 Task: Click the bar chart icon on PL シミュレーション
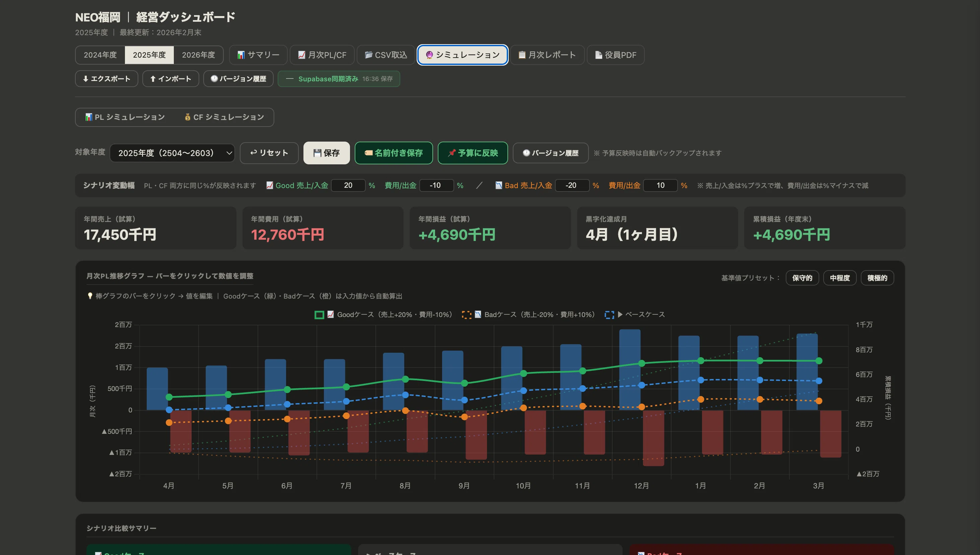[89, 117]
